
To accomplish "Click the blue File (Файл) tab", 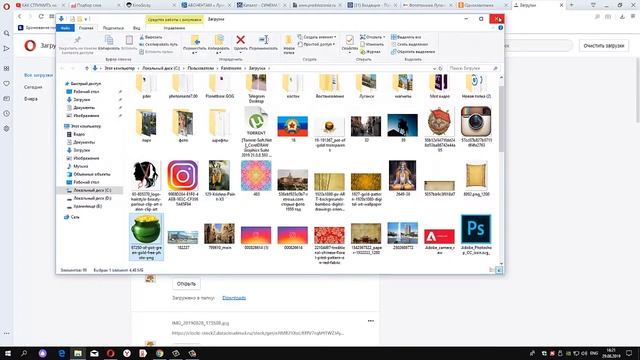I will 65,28.
